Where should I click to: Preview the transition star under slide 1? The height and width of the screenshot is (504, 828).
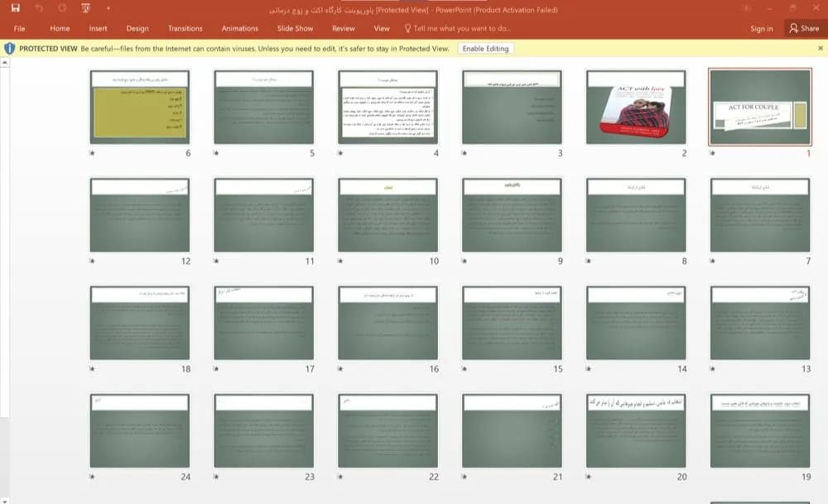(x=712, y=153)
